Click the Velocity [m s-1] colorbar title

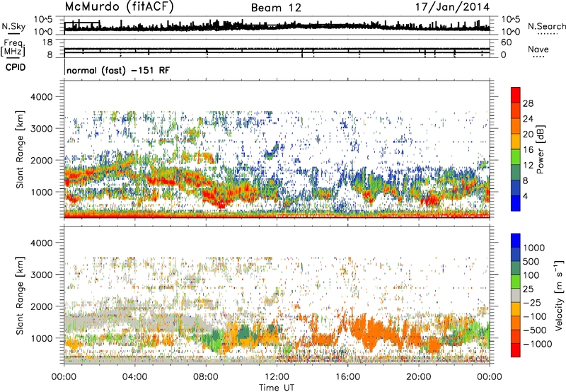(559, 296)
